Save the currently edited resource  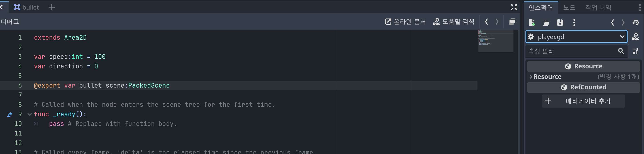pos(560,23)
